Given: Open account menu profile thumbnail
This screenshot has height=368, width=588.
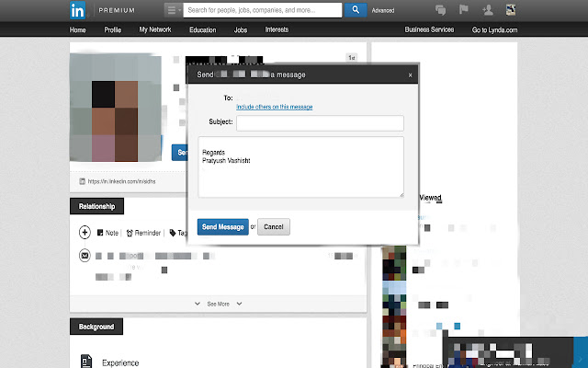Looking at the screenshot, I should pyautogui.click(x=511, y=10).
